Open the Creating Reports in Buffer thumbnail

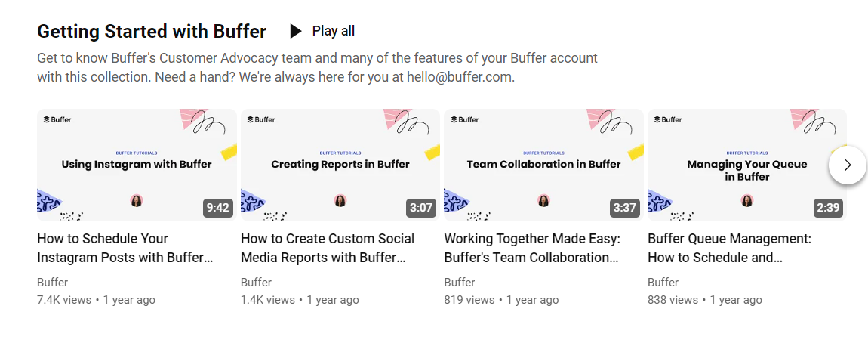340,165
